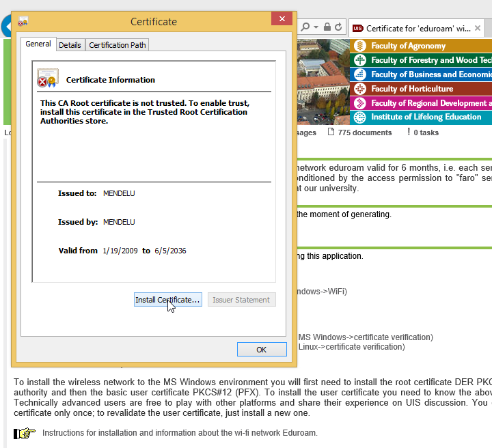The width and height of the screenshot is (492, 448).
Task: Select the 'Certificate for eduroam' browser tab
Action: coord(418,29)
